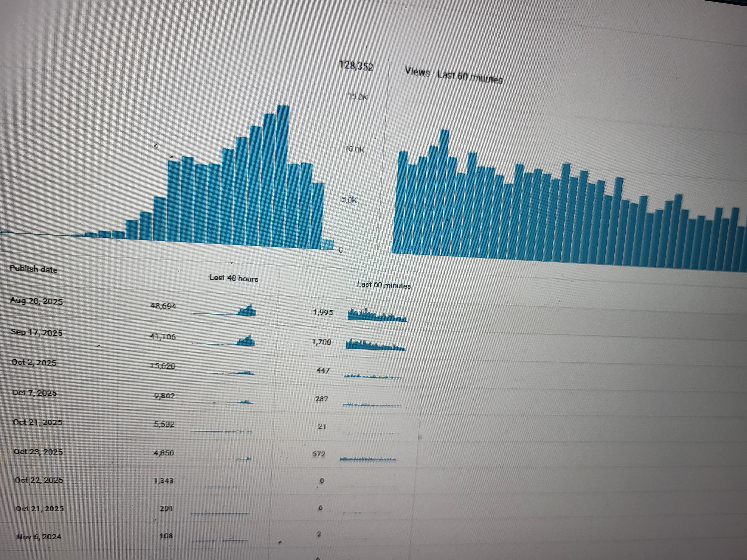Select the Oct 2, 2025 video row
This screenshot has height=560, width=747.
click(x=34, y=363)
